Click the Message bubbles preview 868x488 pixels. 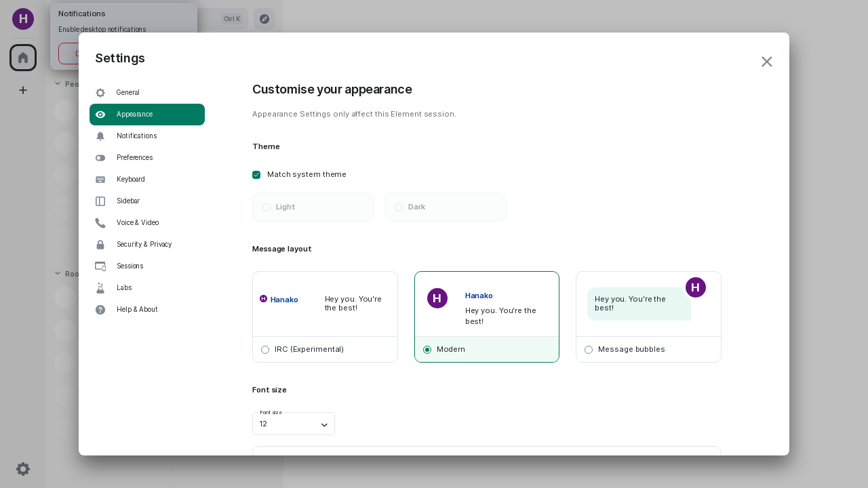[648, 304]
